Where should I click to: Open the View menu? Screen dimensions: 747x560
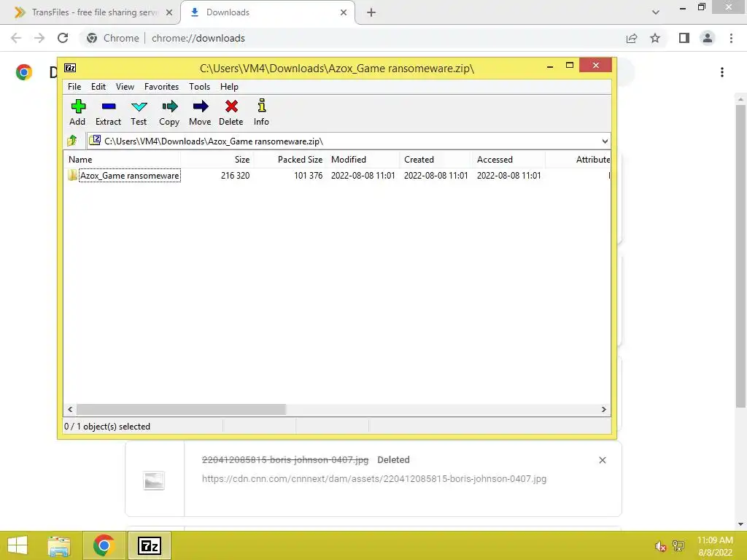click(x=125, y=87)
